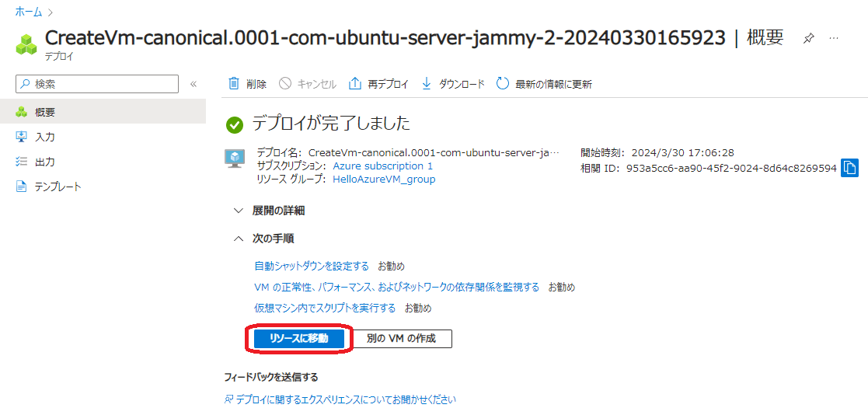The width and height of the screenshot is (868, 415).
Task: Collapse the sidebar with the double chevron
Action: pos(193,84)
